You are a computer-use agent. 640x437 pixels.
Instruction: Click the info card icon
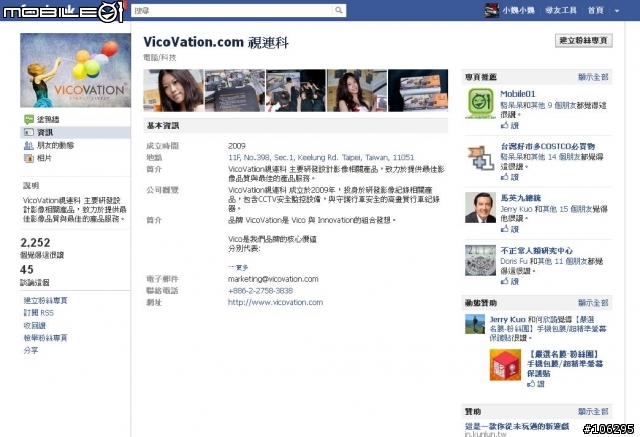click(29, 133)
